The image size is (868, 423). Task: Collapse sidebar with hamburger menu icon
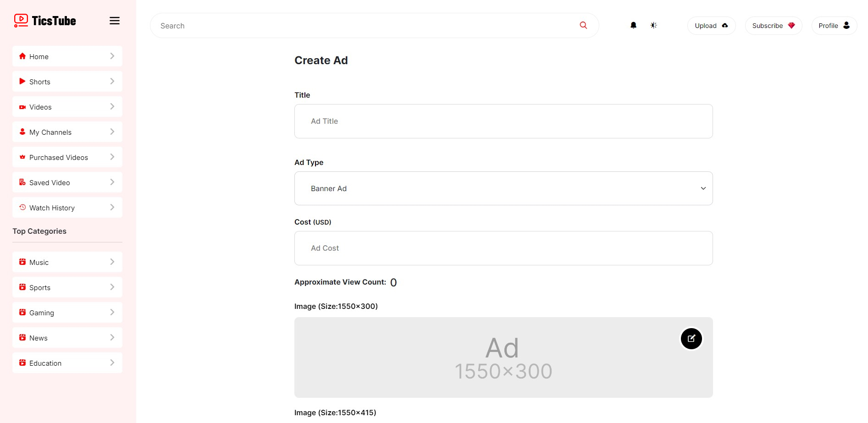click(x=115, y=21)
